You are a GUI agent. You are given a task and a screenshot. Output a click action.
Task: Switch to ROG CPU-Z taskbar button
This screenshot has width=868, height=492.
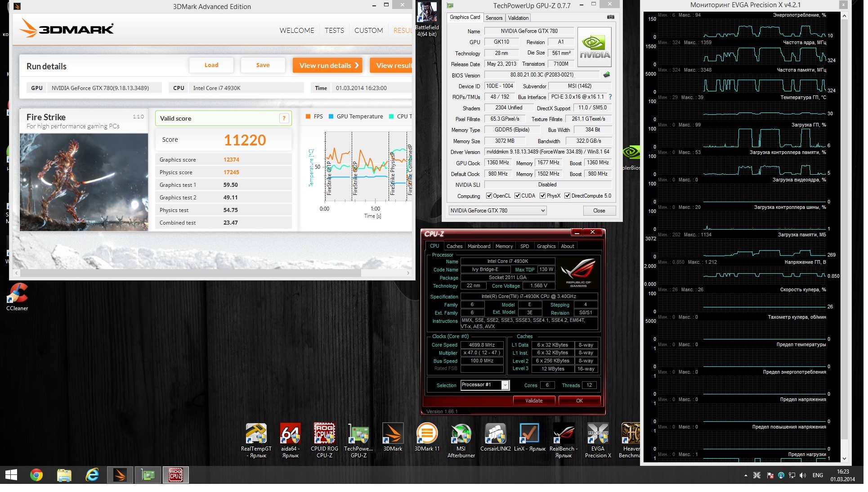tap(176, 475)
